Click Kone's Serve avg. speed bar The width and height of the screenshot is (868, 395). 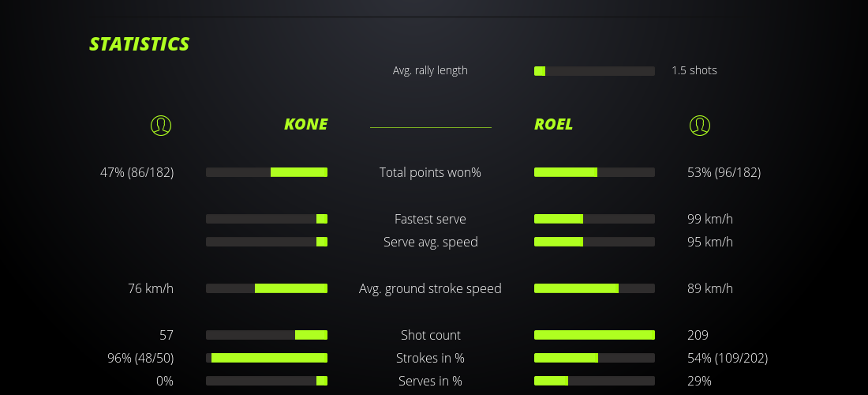(x=267, y=242)
